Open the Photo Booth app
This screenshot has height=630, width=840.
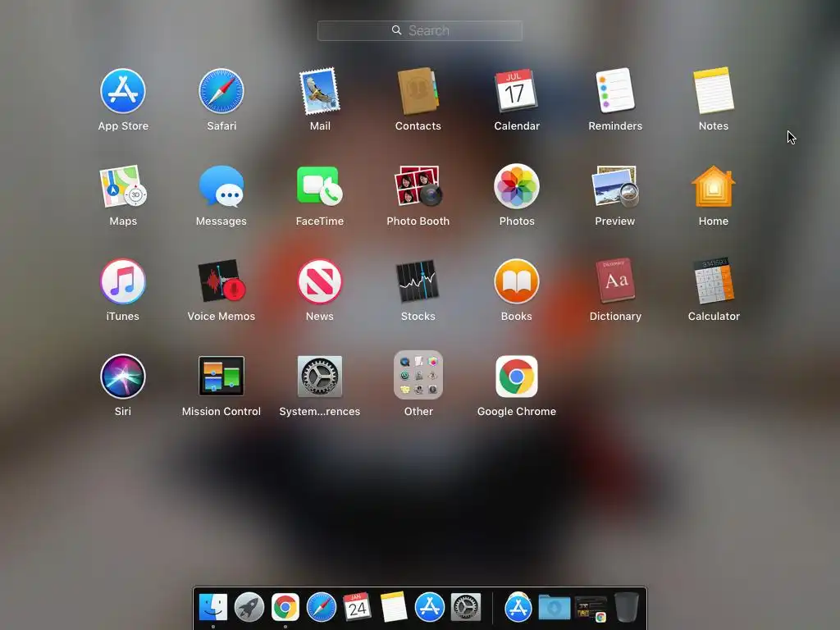418,186
